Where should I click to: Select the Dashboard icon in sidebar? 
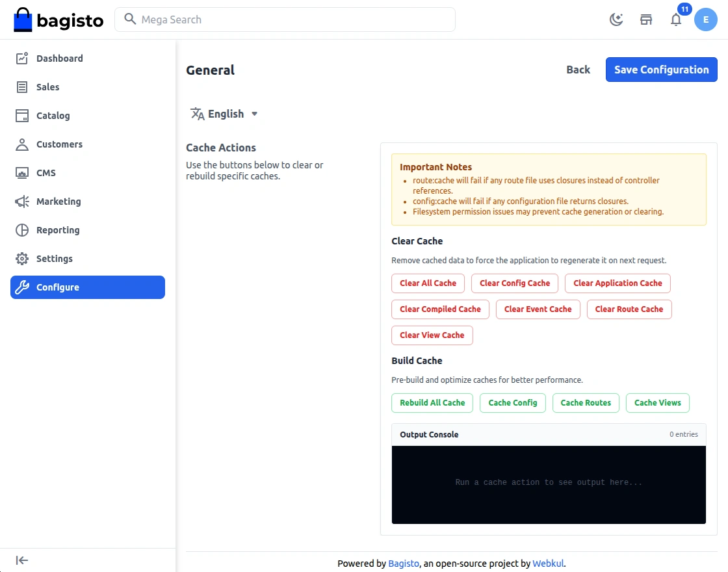coord(21,58)
